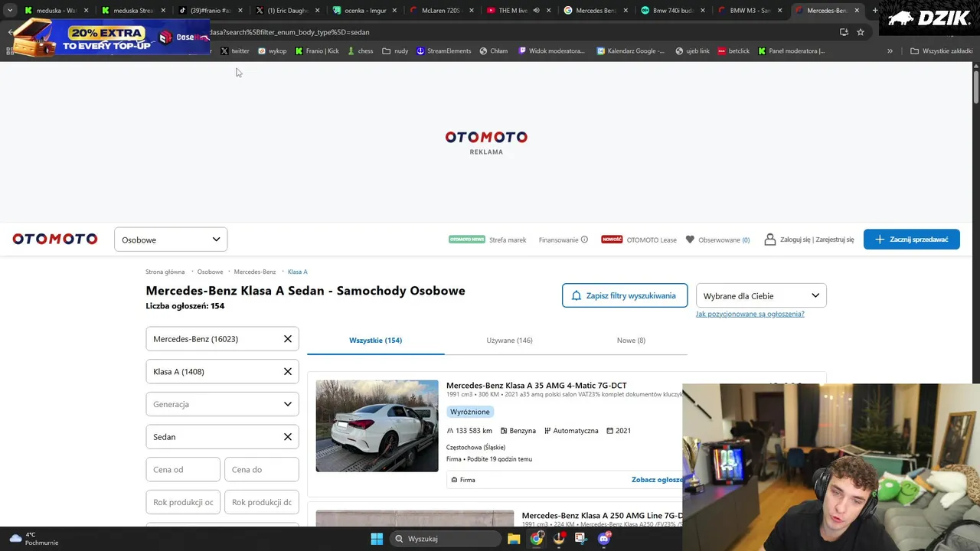Viewport: 980px width, 551px height.
Task: Open the Wszystkie zakładki folder
Action: pos(942,51)
